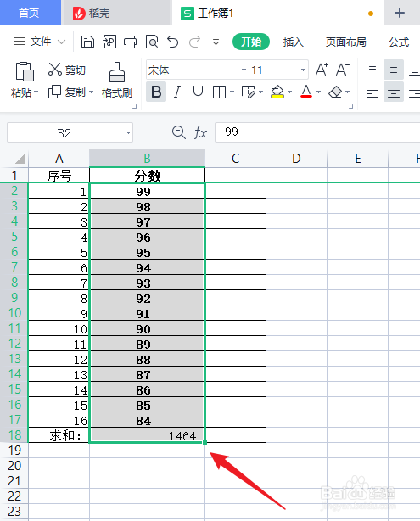Screen dimensions: 420x521
Task: Click the cell with score 90
Action: [x=147, y=328]
